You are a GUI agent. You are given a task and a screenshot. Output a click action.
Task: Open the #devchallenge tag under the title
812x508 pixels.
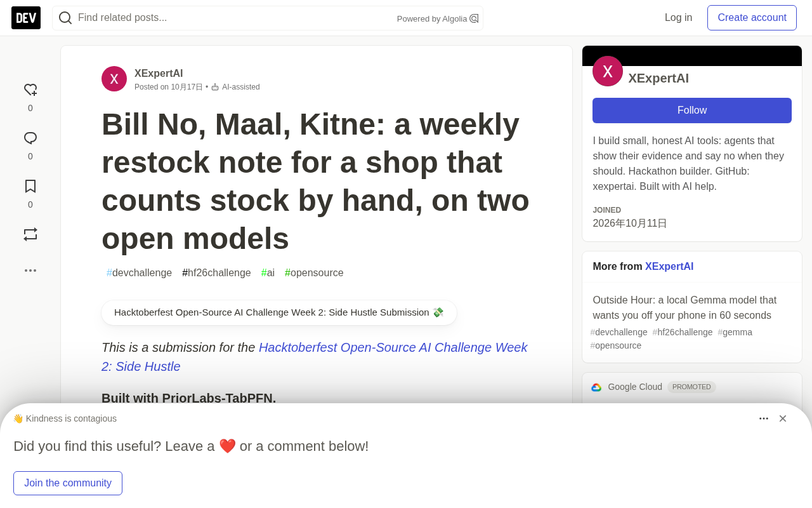click(140, 273)
